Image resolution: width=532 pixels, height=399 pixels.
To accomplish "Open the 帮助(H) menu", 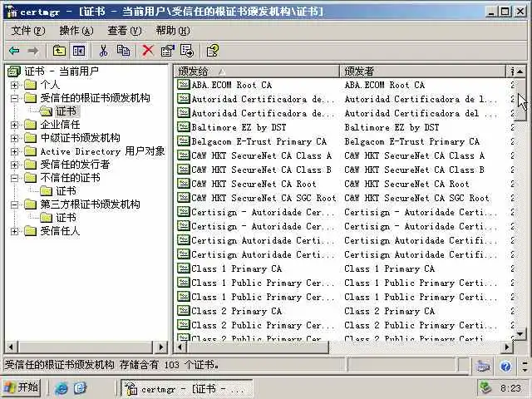I will tap(173, 31).
